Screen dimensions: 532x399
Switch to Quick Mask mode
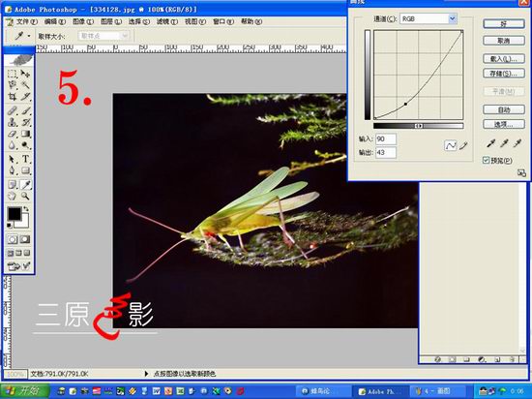coord(25,240)
